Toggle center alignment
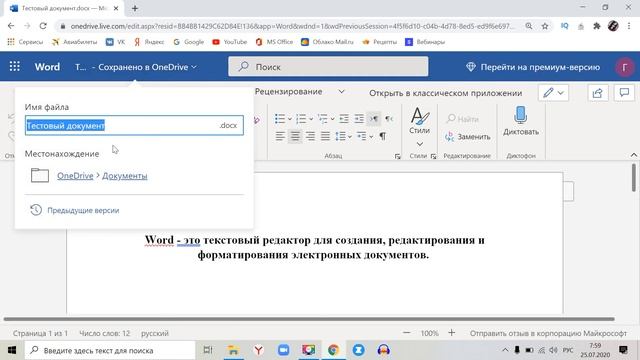 coord(295,136)
